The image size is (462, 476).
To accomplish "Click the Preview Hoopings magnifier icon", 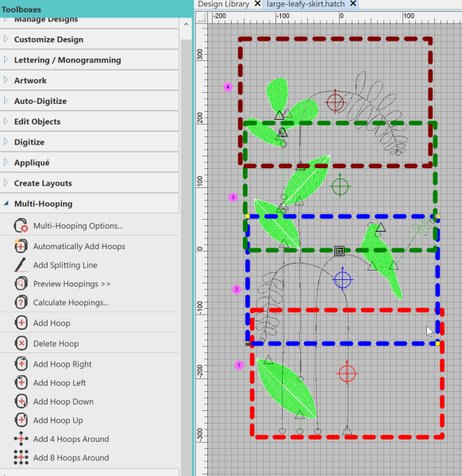I will (21, 284).
